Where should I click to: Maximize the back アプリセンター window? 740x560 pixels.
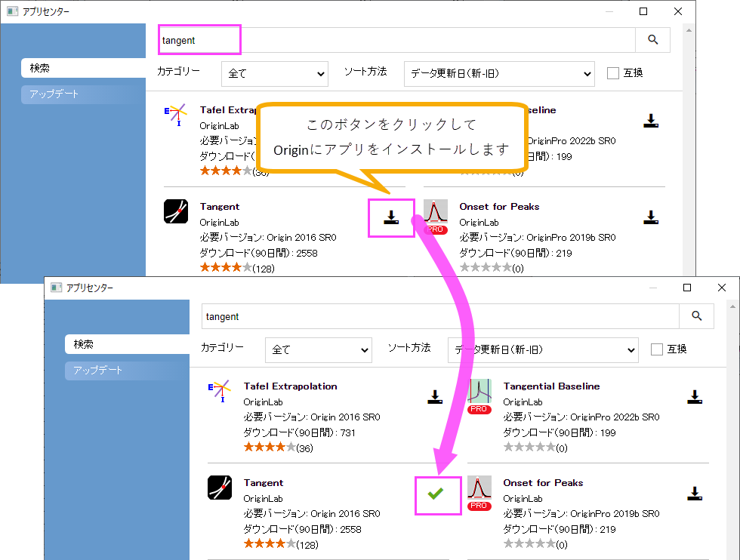tap(643, 11)
